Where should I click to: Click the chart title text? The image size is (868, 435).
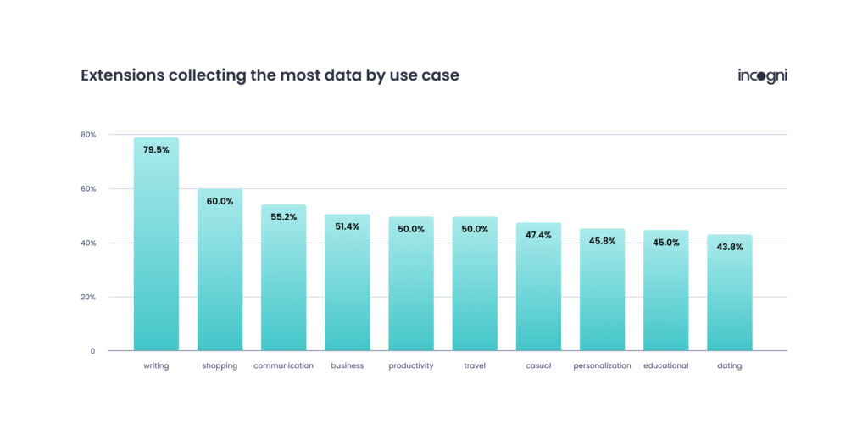point(270,75)
